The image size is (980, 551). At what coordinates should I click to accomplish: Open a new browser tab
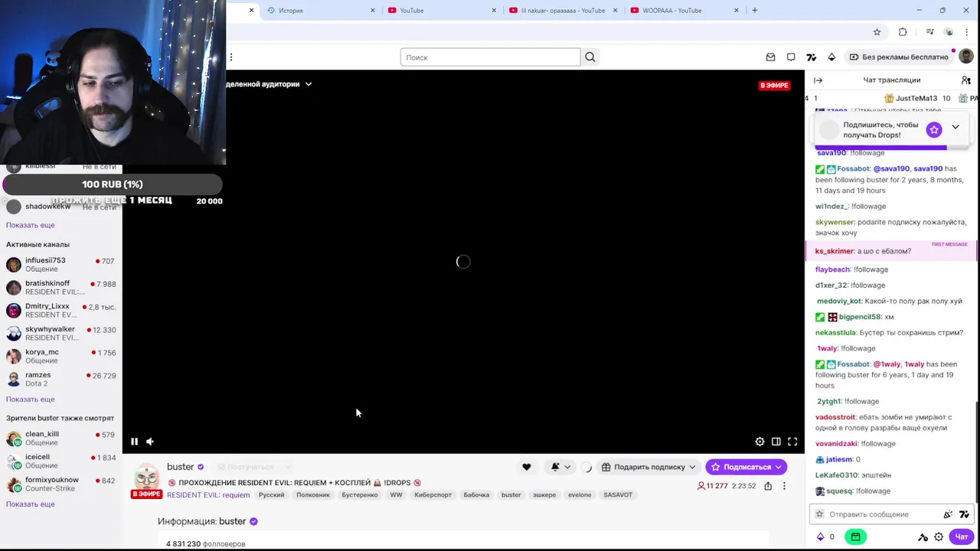coord(755,11)
